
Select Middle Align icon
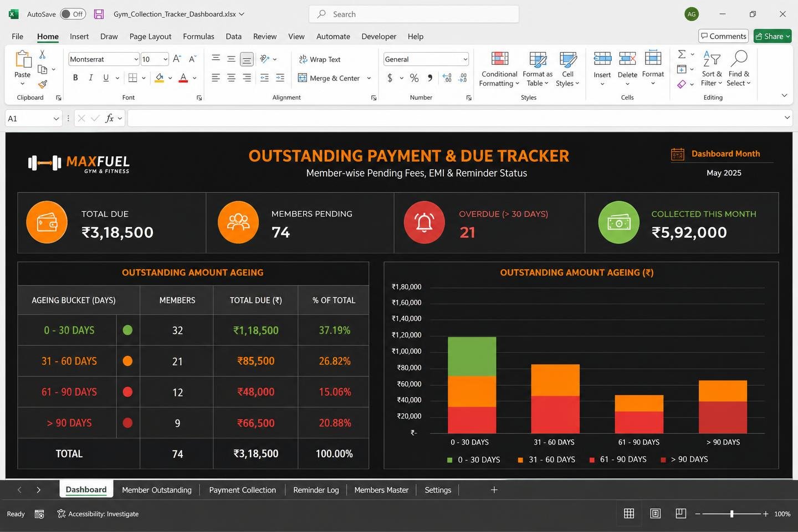pos(232,59)
